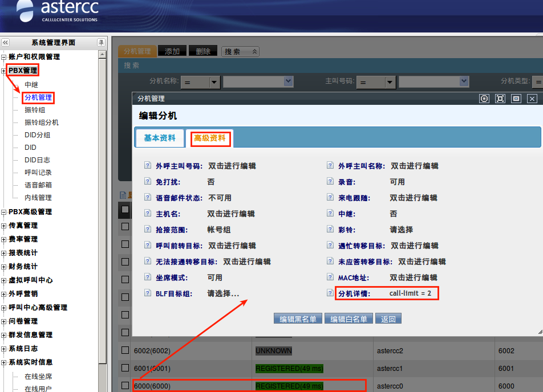Screen dimensions: 543x392
Task: Click the pin icon in the sidebar header
Action: pyautogui.click(x=101, y=43)
